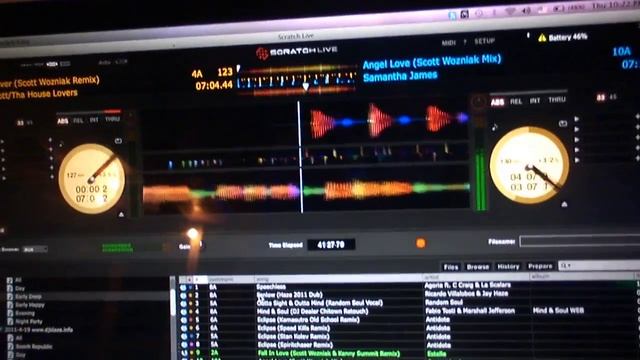This screenshot has width=640, height=360.
Task: Set right deck to ABS mode
Action: point(497,102)
